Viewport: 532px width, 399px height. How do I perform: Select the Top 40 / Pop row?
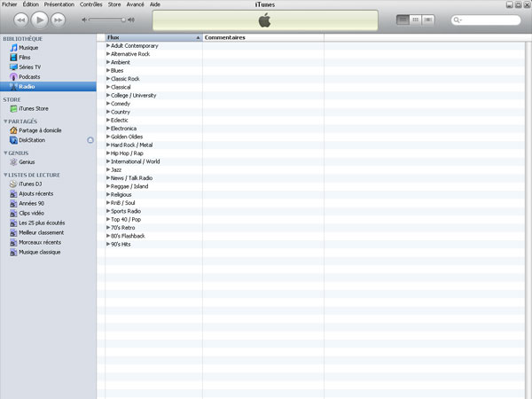(x=310, y=220)
